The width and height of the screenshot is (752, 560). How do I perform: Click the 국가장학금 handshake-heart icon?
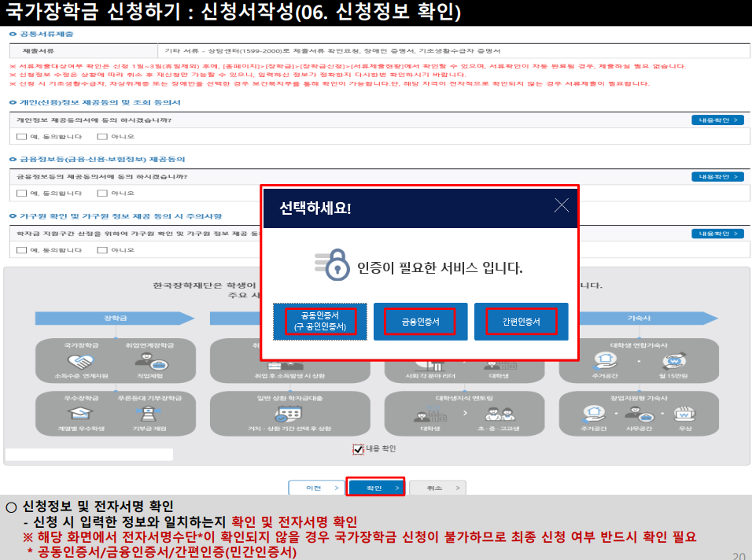[x=80, y=361]
